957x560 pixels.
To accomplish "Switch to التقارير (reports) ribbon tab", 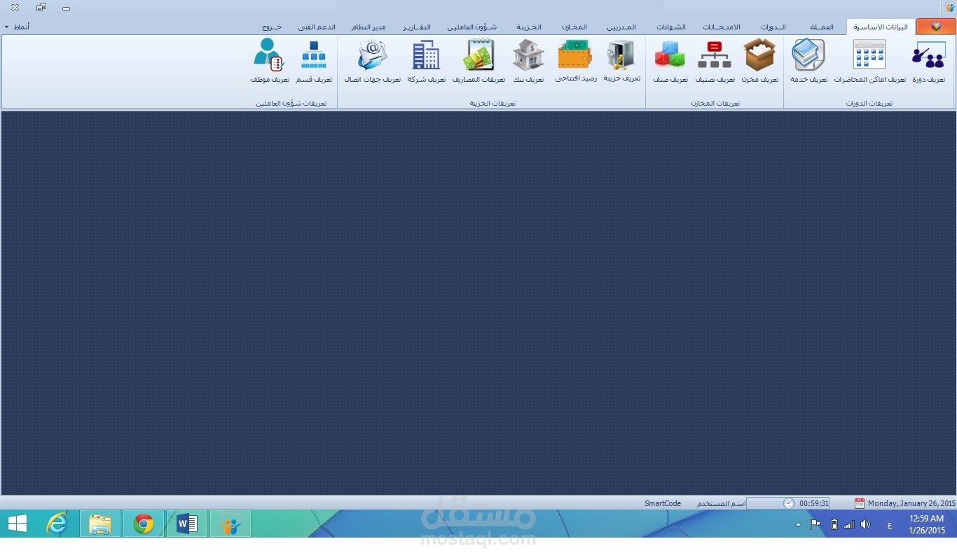I will 417,27.
